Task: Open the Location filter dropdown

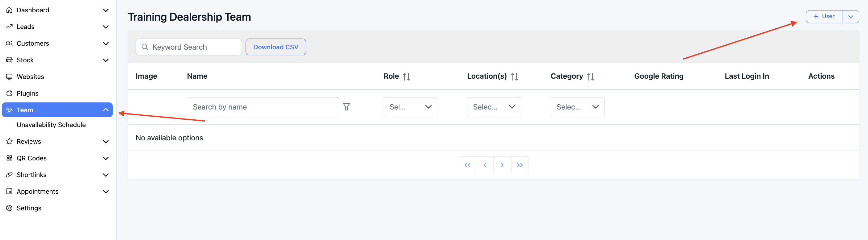Action: [494, 107]
